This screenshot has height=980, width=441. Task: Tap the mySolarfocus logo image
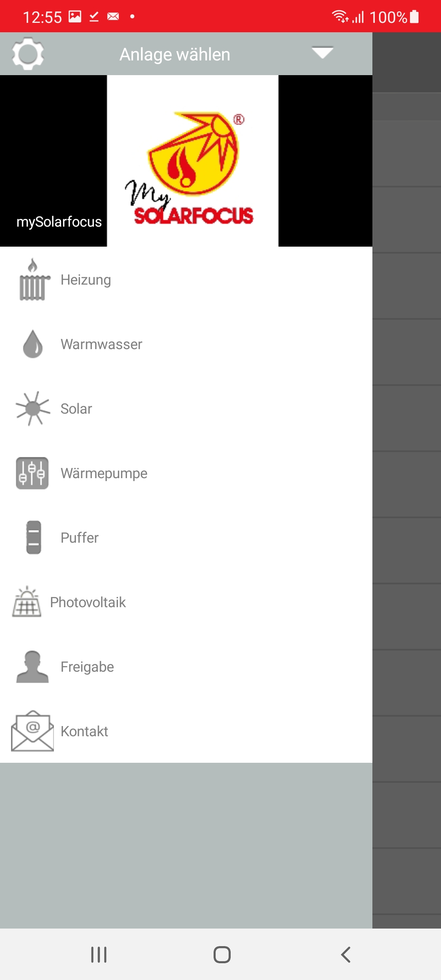[x=193, y=161]
